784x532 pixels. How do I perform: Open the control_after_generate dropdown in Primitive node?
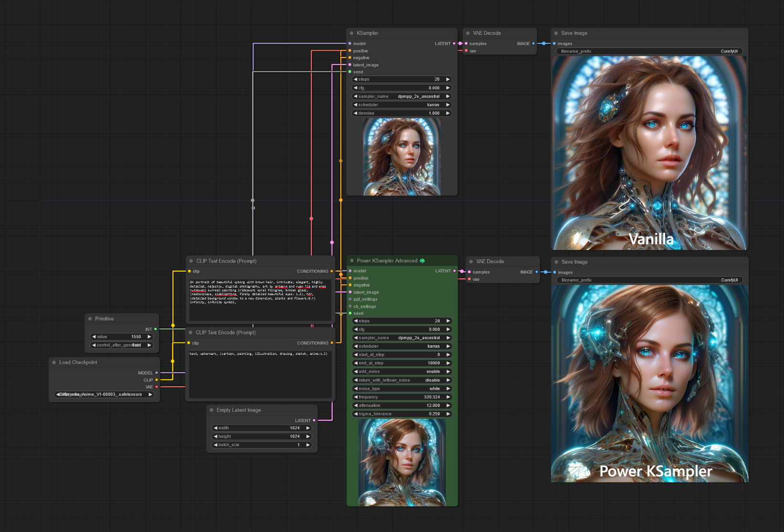pyautogui.click(x=121, y=345)
